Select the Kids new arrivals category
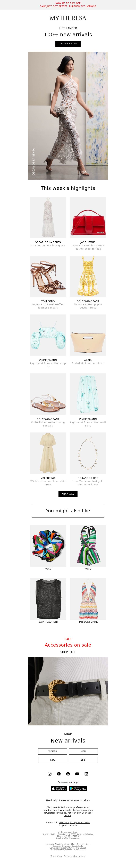 pos(53,760)
